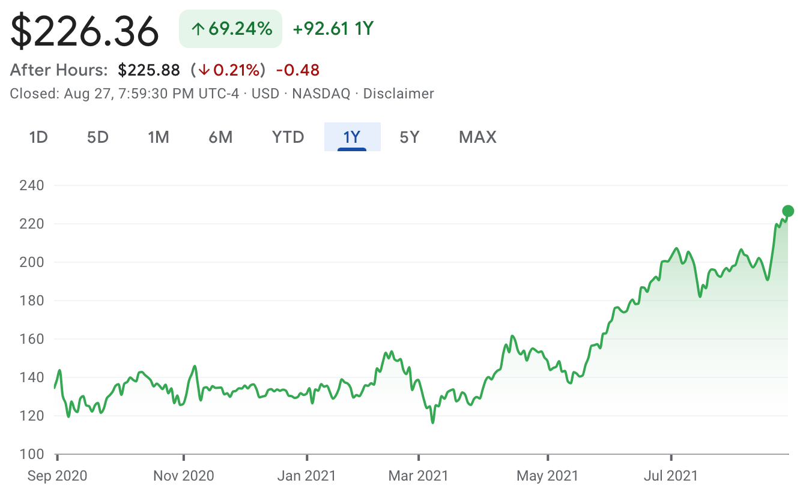812x504 pixels.
Task: Click the red down arrow 0.21% text
Action: click(228, 70)
